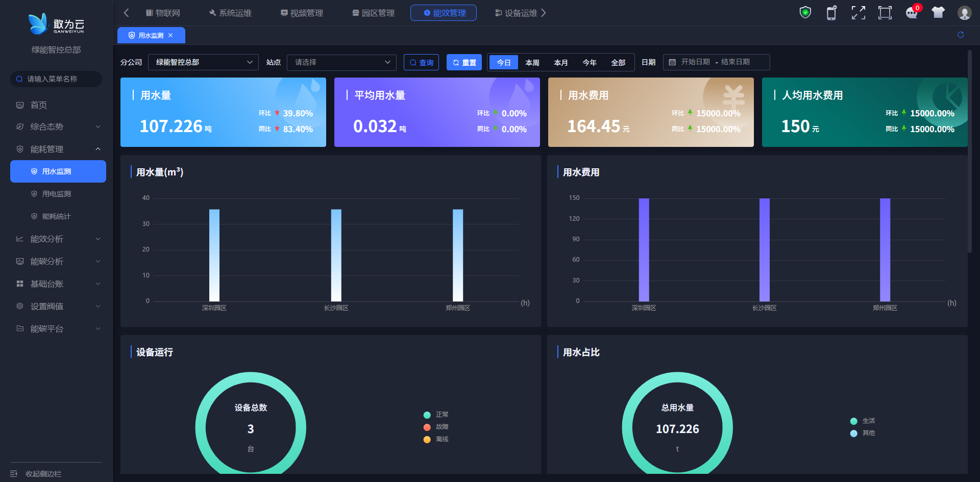Close the 用水监测 tab

tap(170, 35)
